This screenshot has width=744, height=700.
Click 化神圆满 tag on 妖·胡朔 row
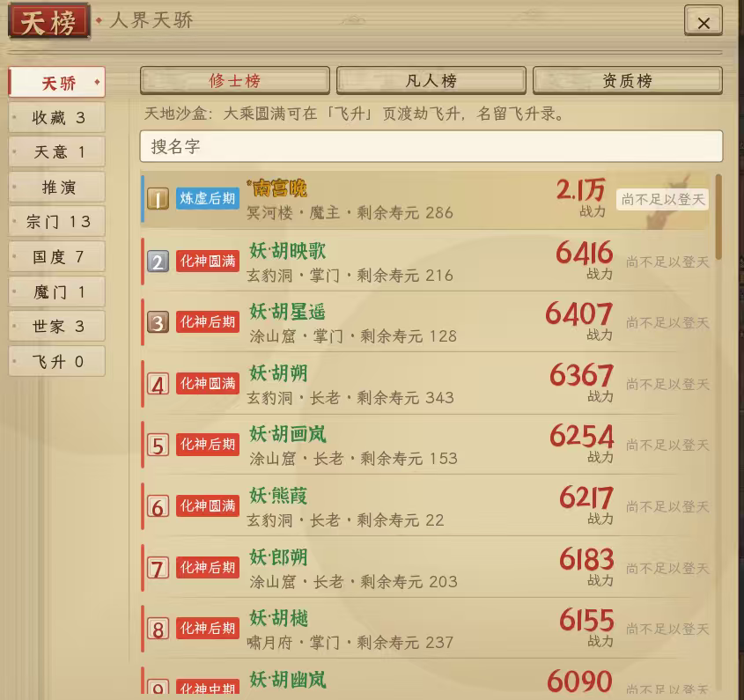(x=208, y=383)
